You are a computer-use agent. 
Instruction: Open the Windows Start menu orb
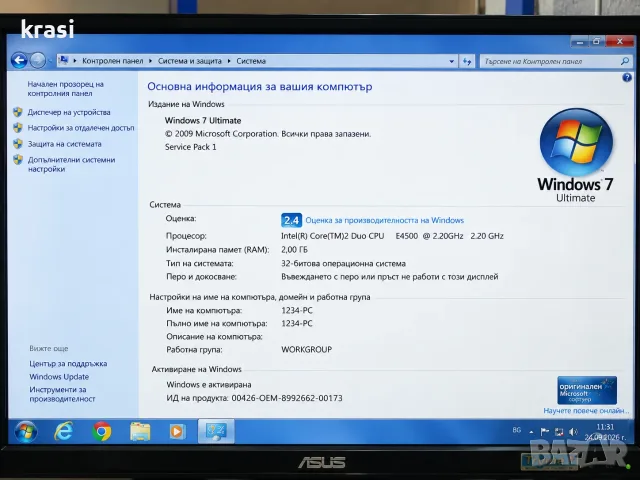[26, 431]
